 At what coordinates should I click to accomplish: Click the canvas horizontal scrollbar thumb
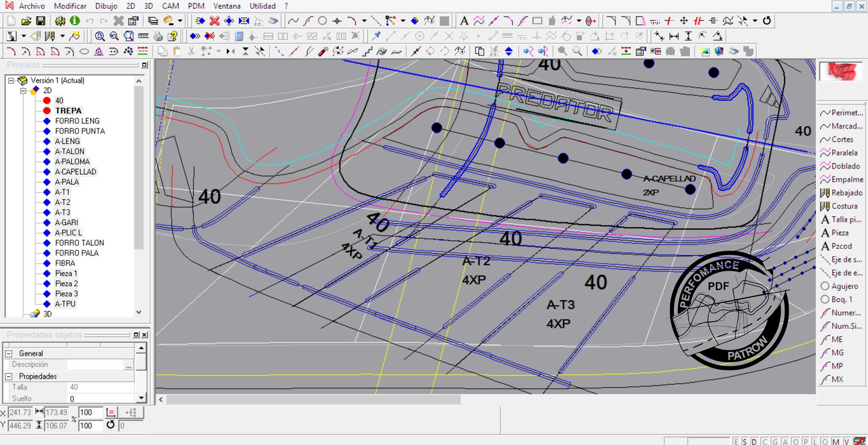[x=314, y=399]
